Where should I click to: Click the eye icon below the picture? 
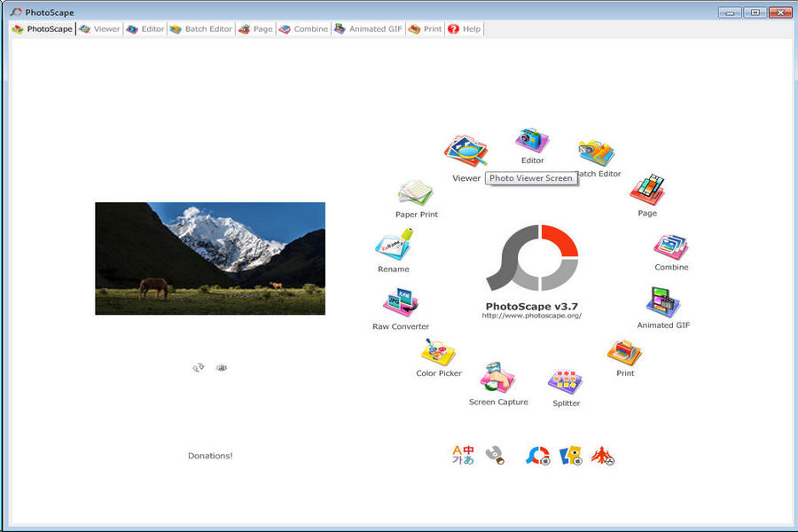[221, 367]
